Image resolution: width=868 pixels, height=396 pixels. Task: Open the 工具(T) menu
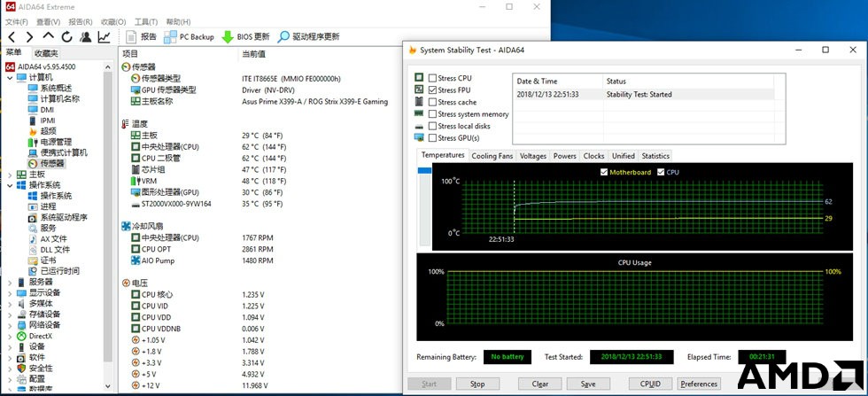(x=146, y=22)
